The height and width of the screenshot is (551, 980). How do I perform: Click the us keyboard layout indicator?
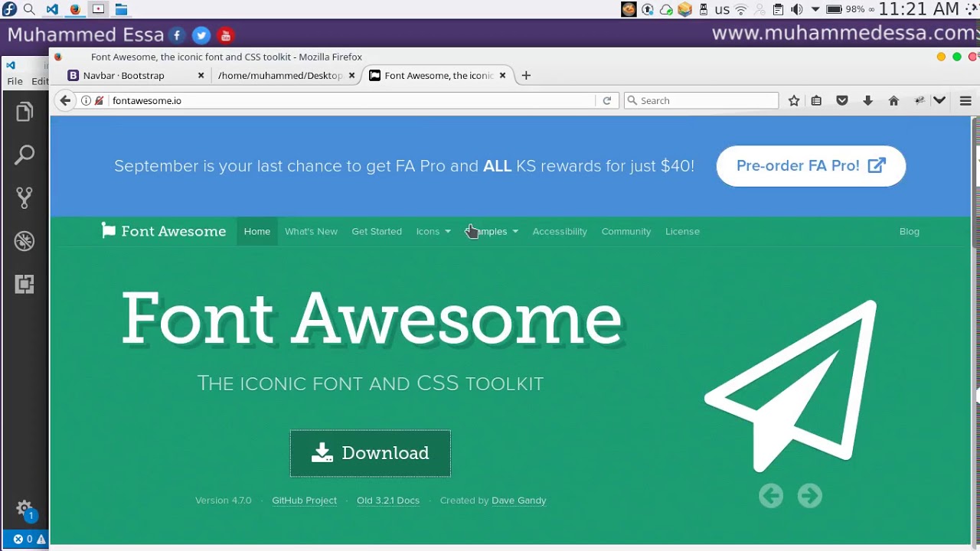[722, 10]
